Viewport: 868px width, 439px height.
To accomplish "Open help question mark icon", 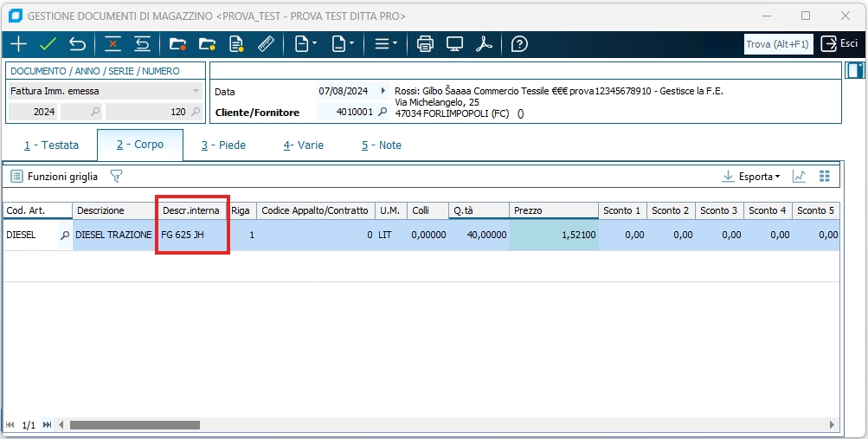I will click(519, 44).
